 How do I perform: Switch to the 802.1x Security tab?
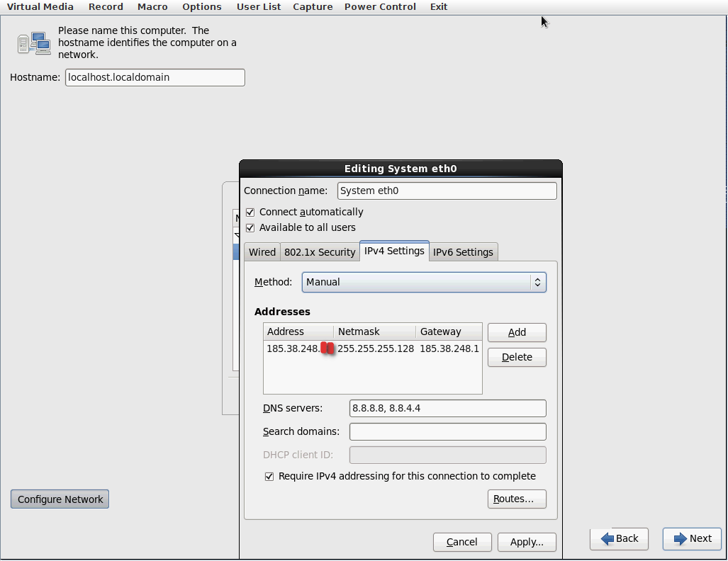(320, 252)
